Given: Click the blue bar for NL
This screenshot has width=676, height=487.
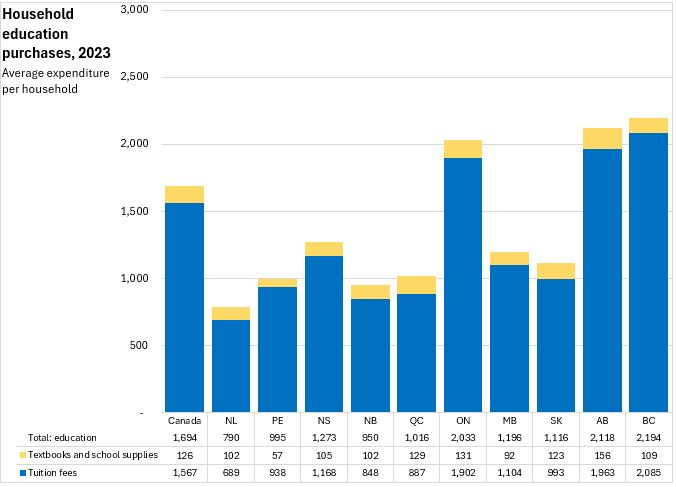Looking at the screenshot, I should tap(231, 366).
